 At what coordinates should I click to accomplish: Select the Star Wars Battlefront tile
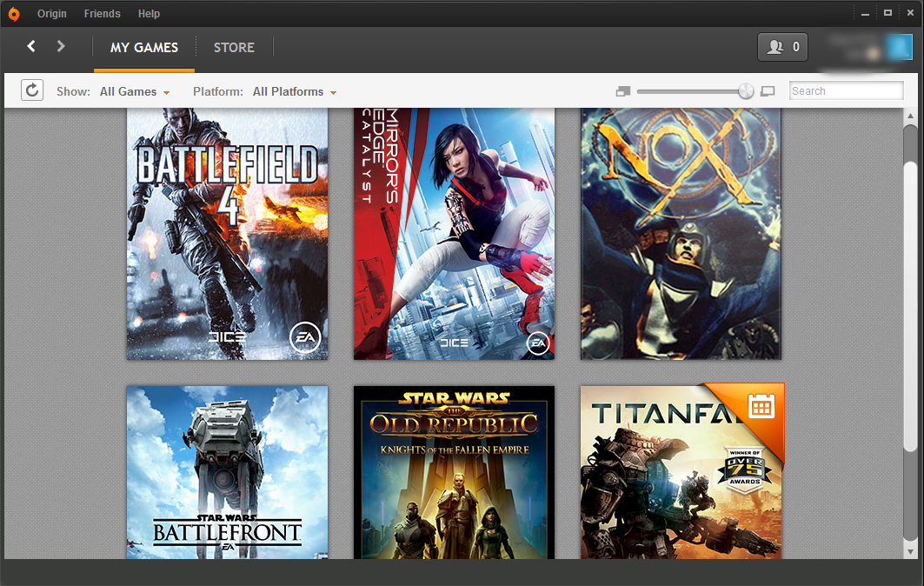[228, 472]
